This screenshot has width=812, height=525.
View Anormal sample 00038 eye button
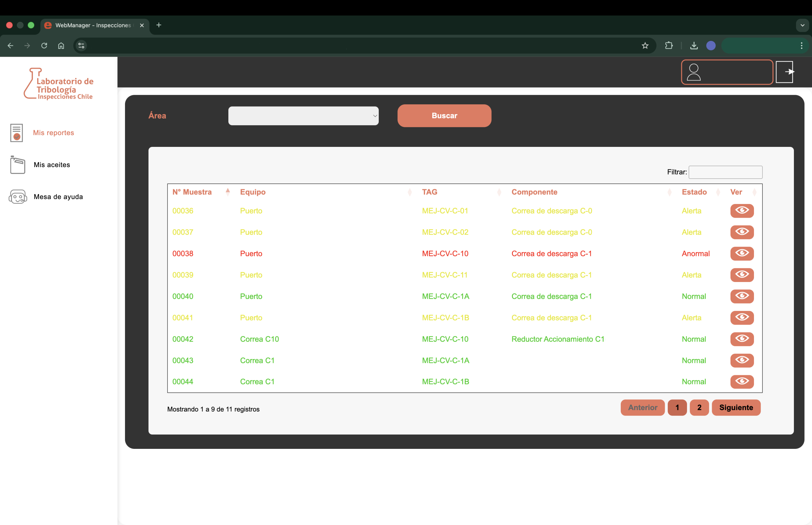pos(742,253)
